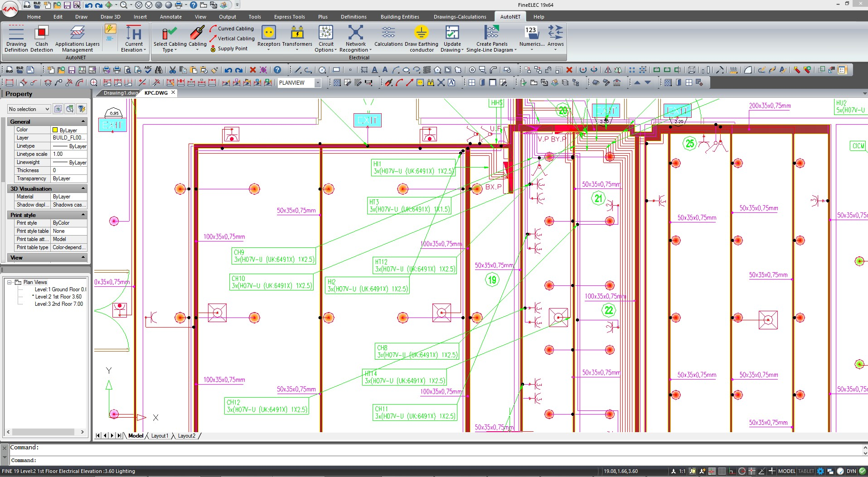Switch to the Building Entities ribbon tab
The height and width of the screenshot is (477, 868).
[x=399, y=17]
